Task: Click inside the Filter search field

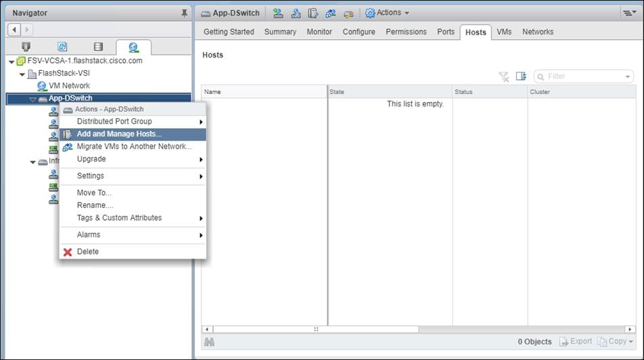Action: coord(583,76)
